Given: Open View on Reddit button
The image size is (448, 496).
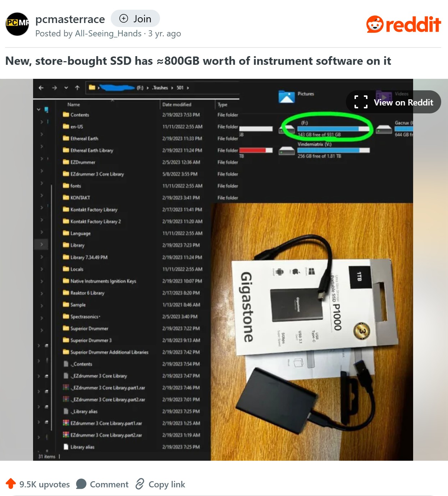Looking at the screenshot, I should pyautogui.click(x=393, y=102).
